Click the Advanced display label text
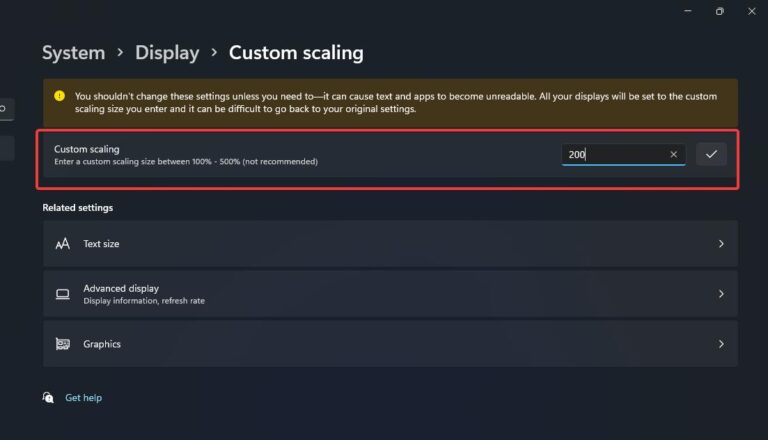This screenshot has height=440, width=768. tap(121, 289)
